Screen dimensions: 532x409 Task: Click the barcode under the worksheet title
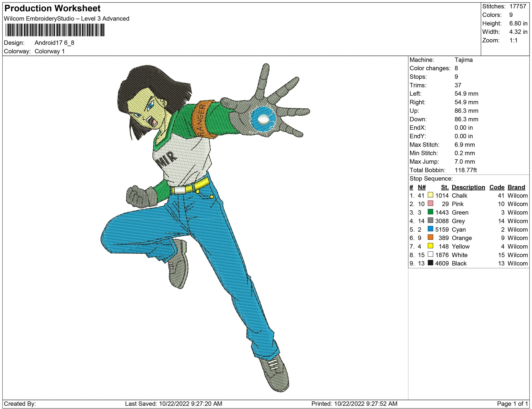point(55,30)
